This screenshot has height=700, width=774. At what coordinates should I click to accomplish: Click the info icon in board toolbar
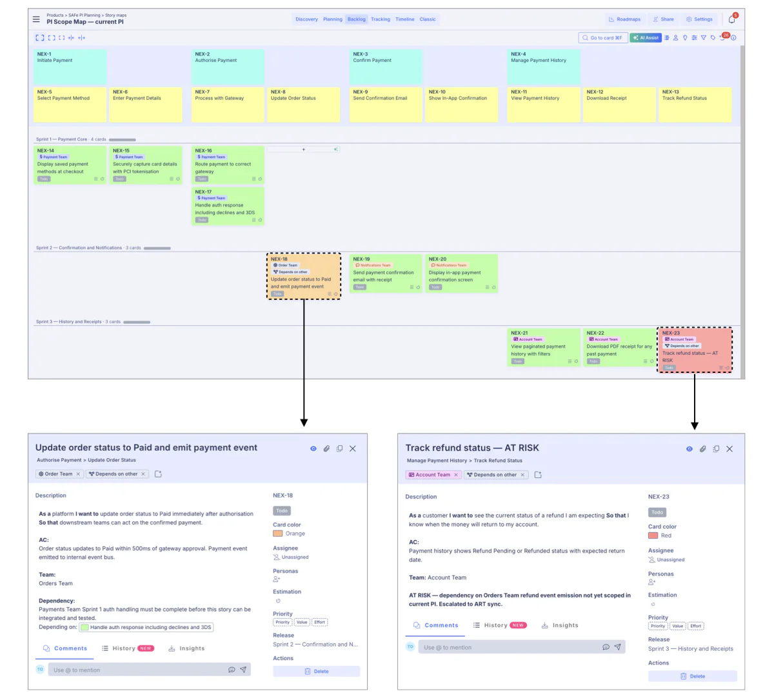point(733,37)
